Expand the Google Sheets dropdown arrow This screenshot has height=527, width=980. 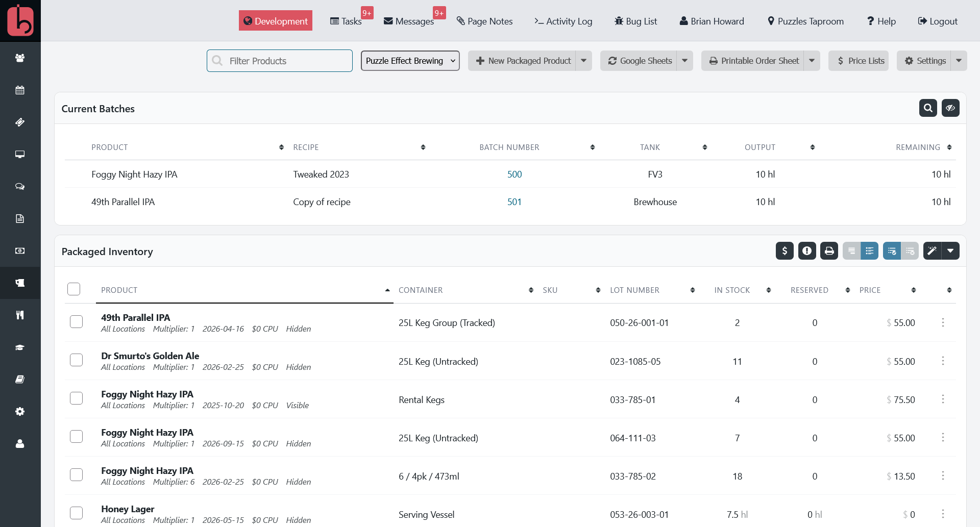[684, 61]
